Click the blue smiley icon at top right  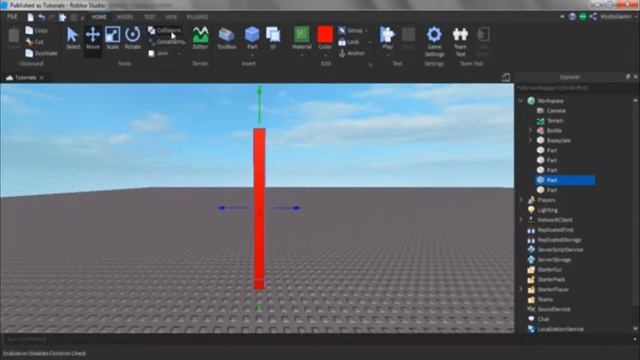573,16
